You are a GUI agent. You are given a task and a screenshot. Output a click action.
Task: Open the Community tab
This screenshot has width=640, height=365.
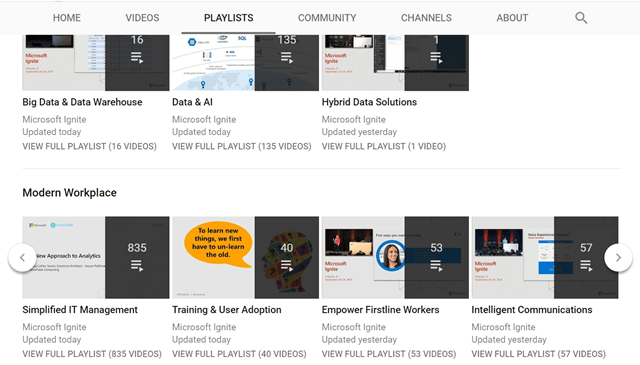point(327,18)
